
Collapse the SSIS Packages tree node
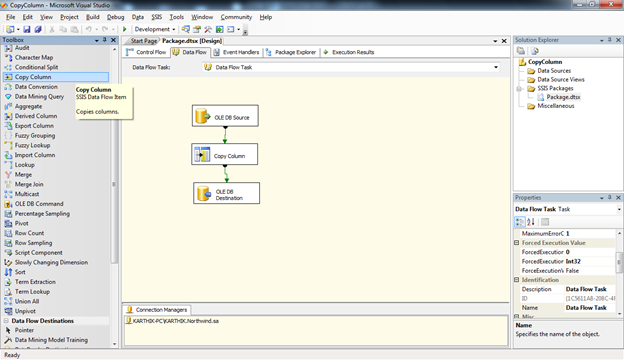pos(519,89)
